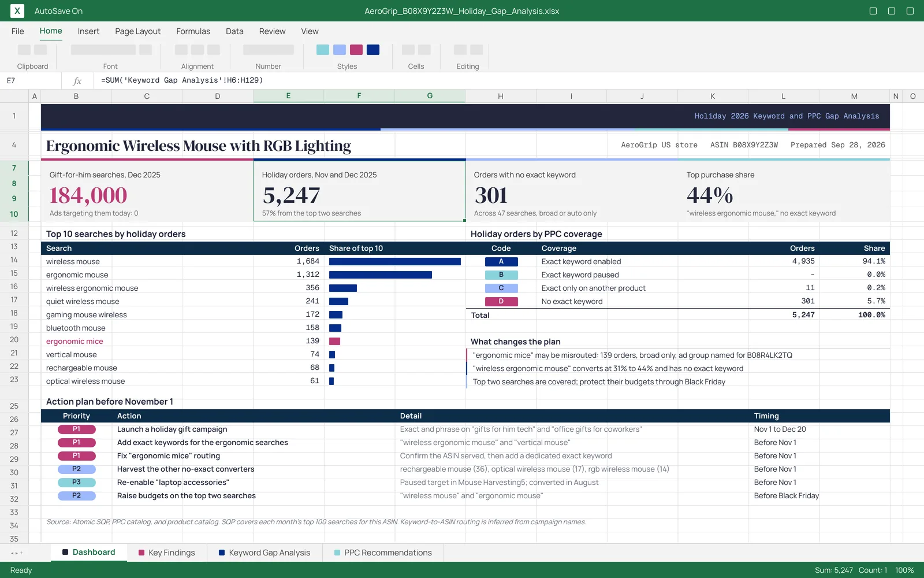Click the coverage code B badge
The image size is (924, 578).
501,275
